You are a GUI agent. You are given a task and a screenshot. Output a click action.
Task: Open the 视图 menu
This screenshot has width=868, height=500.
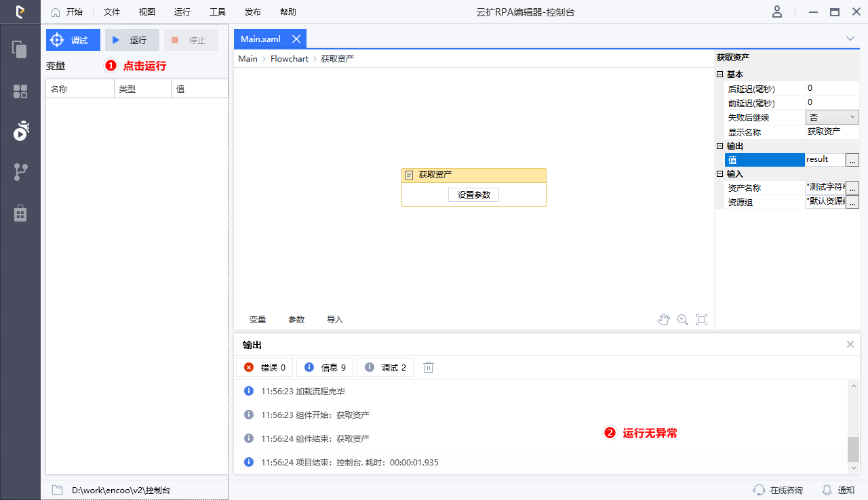pyautogui.click(x=147, y=12)
